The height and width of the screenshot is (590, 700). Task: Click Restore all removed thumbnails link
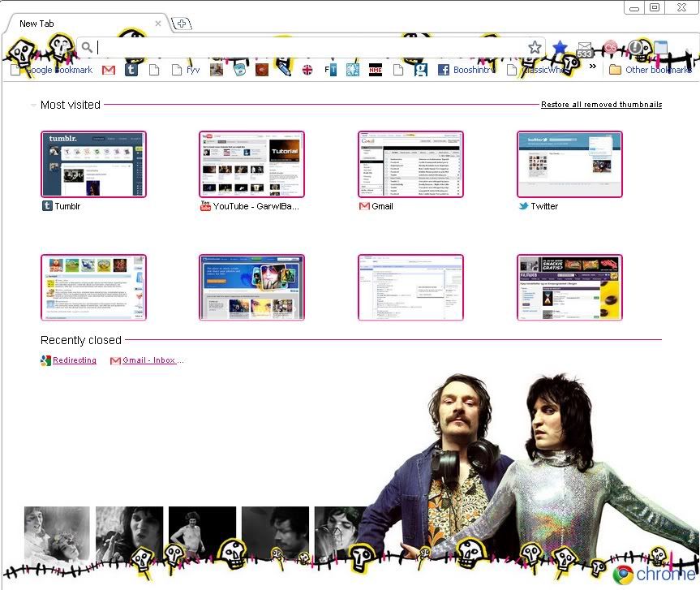601,105
